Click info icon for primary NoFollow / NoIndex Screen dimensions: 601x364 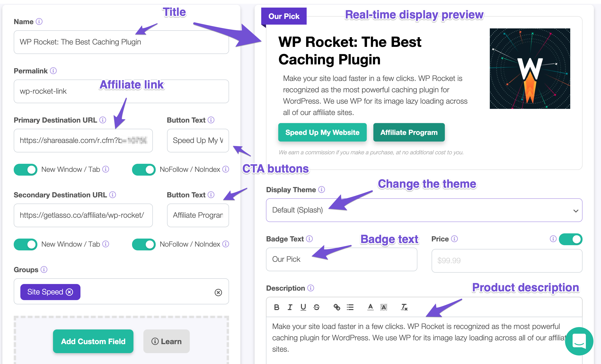[x=226, y=169]
